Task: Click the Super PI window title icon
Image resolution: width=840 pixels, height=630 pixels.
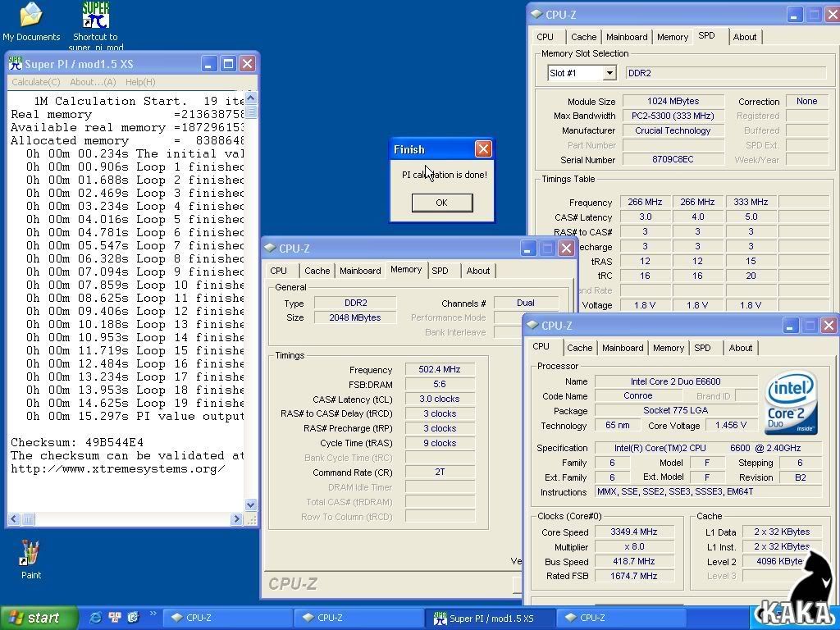Action: tap(16, 64)
